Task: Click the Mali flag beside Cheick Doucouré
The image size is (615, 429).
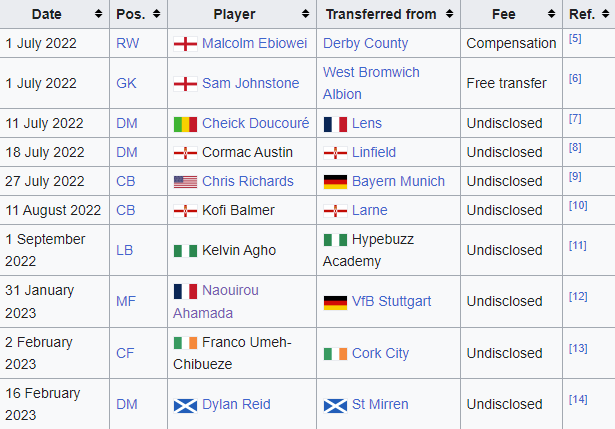Action: pyautogui.click(x=186, y=124)
